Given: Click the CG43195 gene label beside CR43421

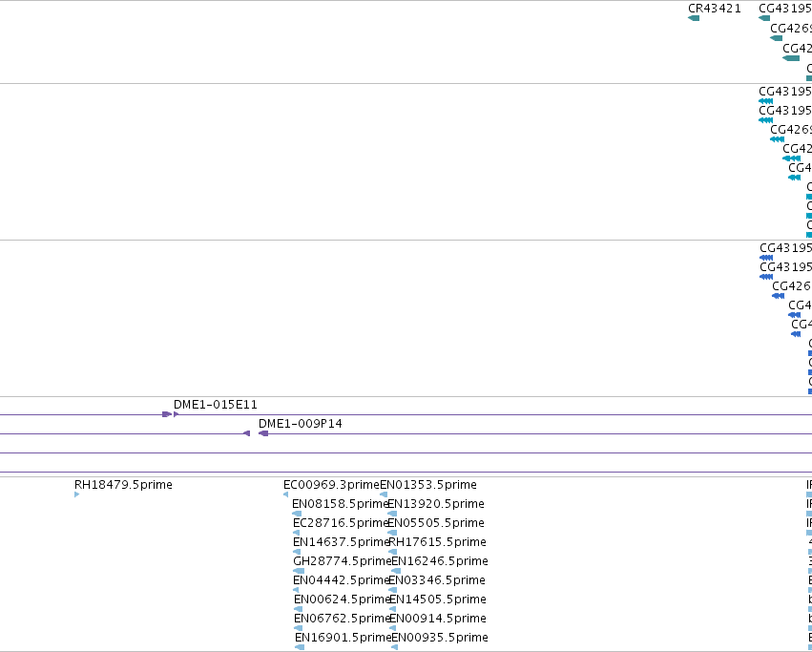Looking at the screenshot, I should [x=785, y=9].
